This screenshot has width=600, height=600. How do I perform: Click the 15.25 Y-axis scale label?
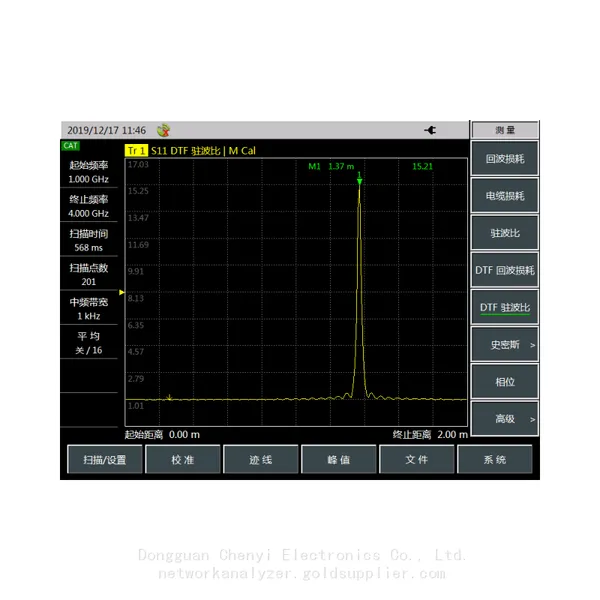coord(138,191)
